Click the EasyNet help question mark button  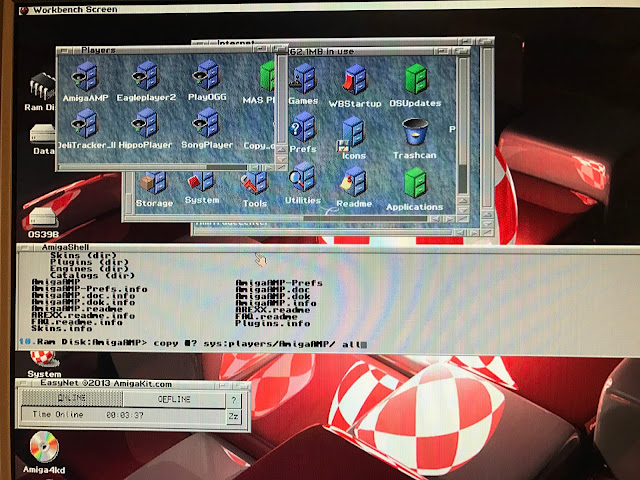[234, 400]
